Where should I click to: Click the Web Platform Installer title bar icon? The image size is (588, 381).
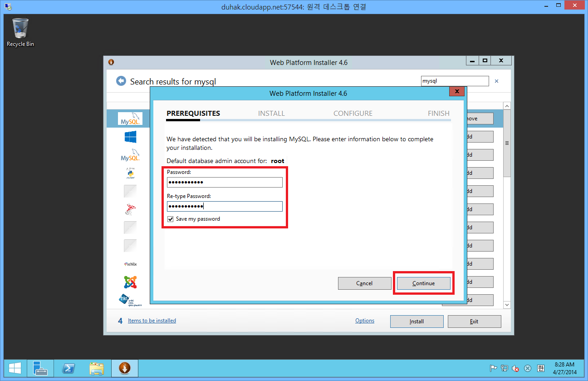[x=111, y=62]
